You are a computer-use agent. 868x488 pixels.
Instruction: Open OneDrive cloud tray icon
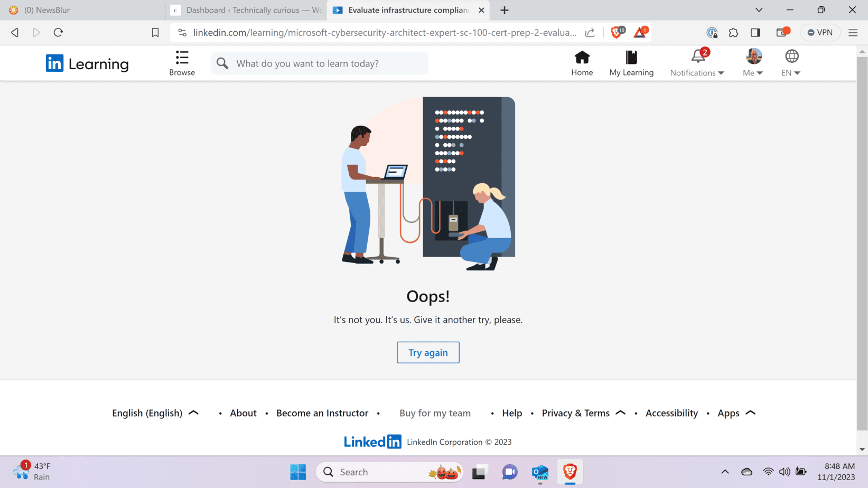click(x=746, y=472)
